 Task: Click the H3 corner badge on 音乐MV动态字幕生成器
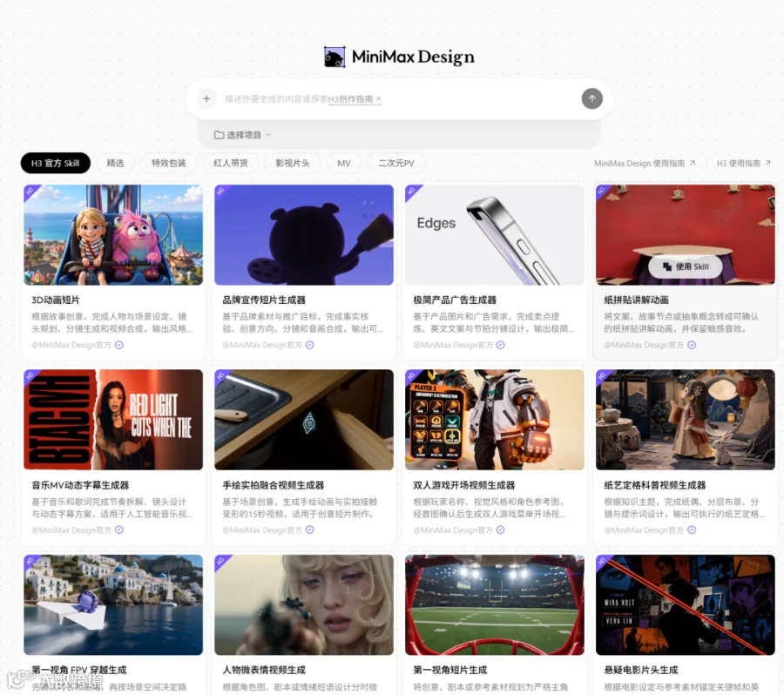[30, 376]
